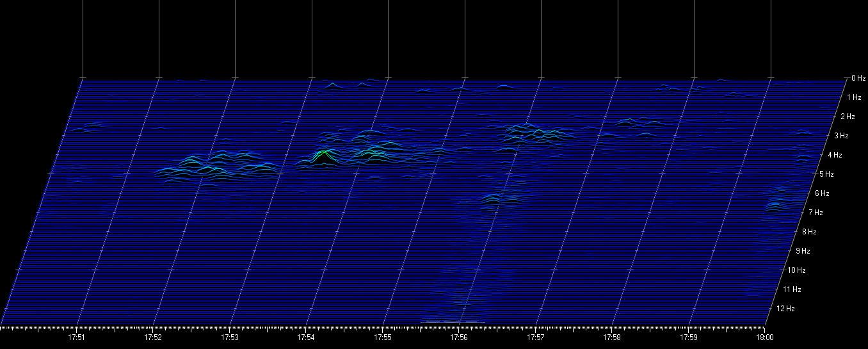
Task: Click the 17:56 time axis label
Action: click(460, 337)
